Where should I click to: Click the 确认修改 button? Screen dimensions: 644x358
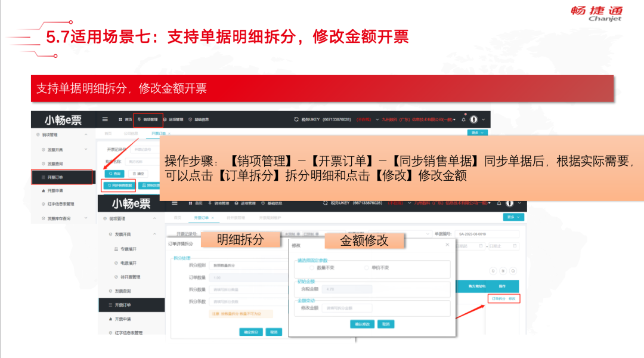(362, 325)
